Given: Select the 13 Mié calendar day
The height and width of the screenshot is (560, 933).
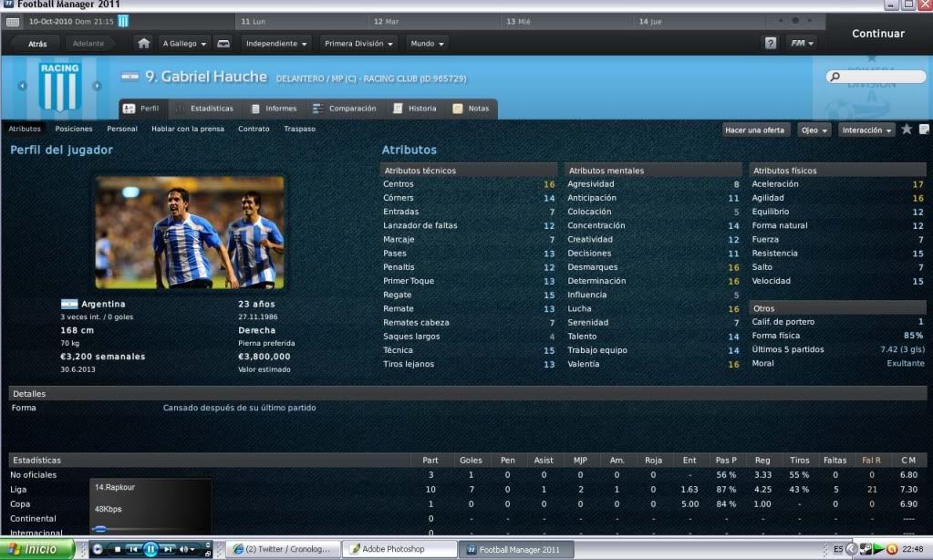Looking at the screenshot, I should (567, 21).
